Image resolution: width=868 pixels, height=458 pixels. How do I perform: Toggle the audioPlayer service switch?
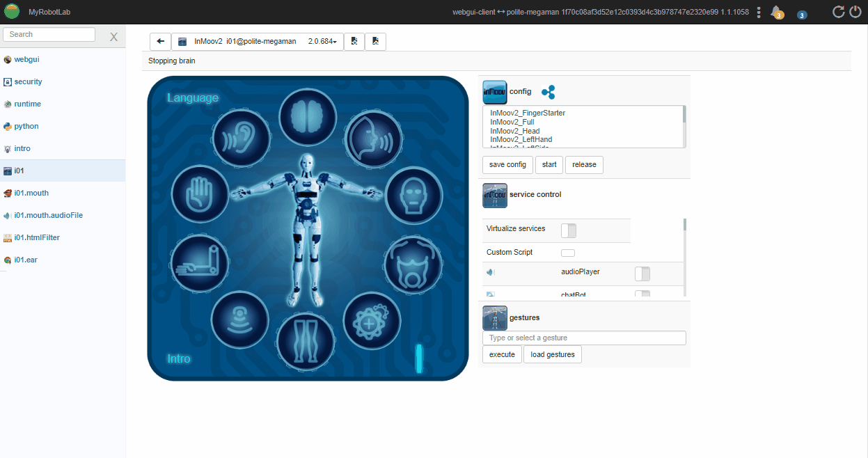click(x=642, y=274)
